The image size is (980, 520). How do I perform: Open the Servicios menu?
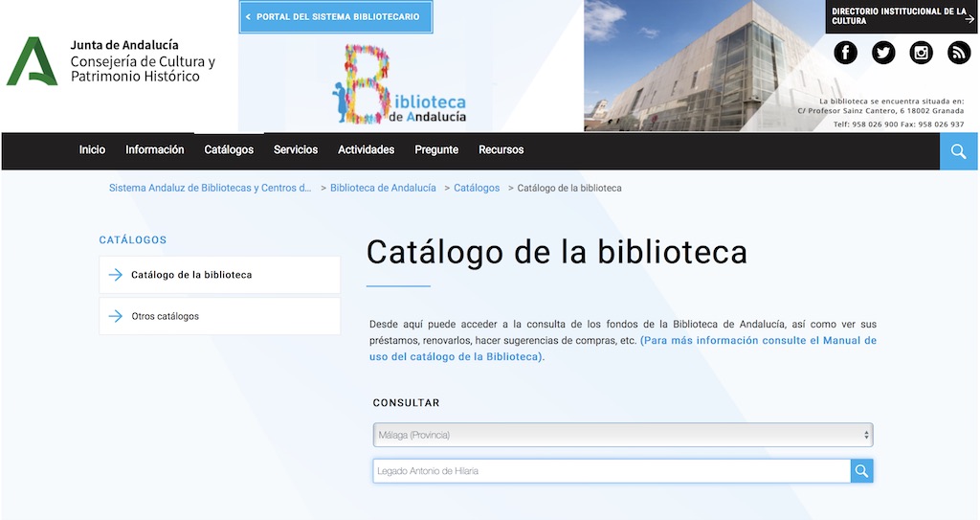click(x=296, y=149)
